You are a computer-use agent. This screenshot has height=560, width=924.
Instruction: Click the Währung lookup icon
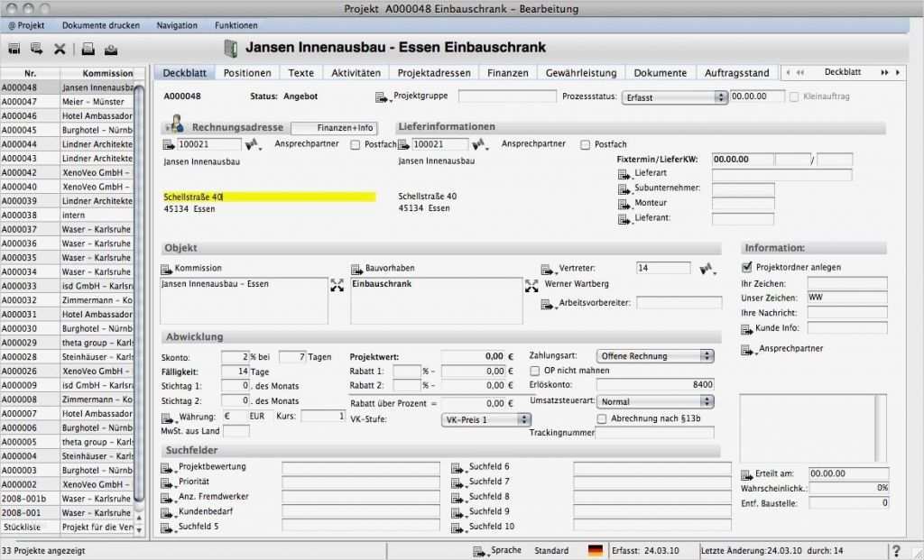(169, 418)
